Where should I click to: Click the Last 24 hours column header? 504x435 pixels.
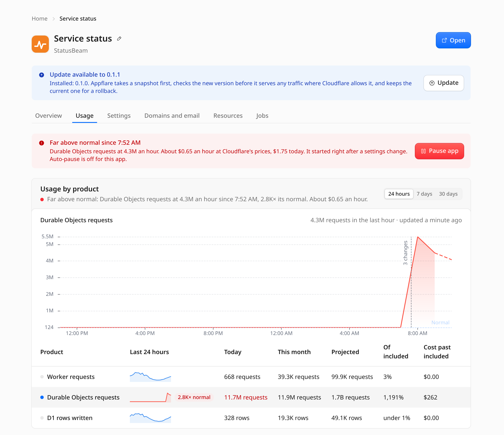coord(149,352)
